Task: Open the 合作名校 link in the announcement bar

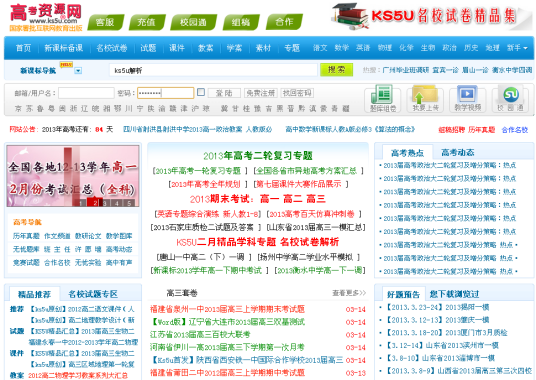Action: [x=514, y=130]
